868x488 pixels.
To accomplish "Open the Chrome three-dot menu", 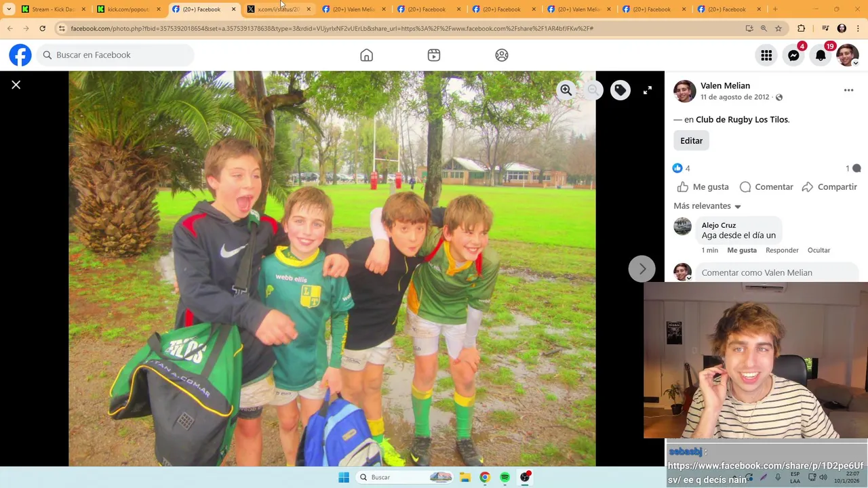I will [858, 28].
